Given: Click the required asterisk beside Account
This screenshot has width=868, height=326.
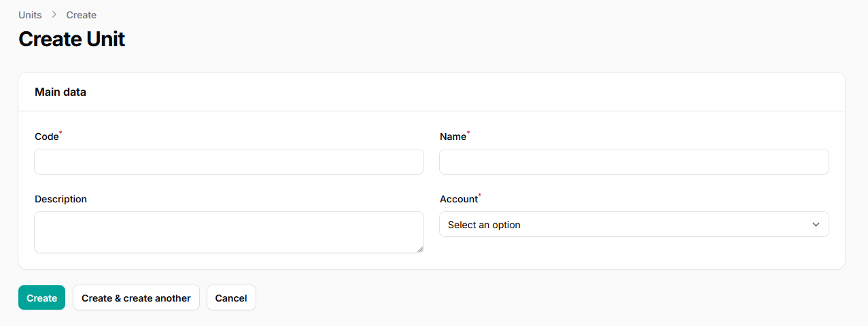Looking at the screenshot, I should pyautogui.click(x=480, y=196).
